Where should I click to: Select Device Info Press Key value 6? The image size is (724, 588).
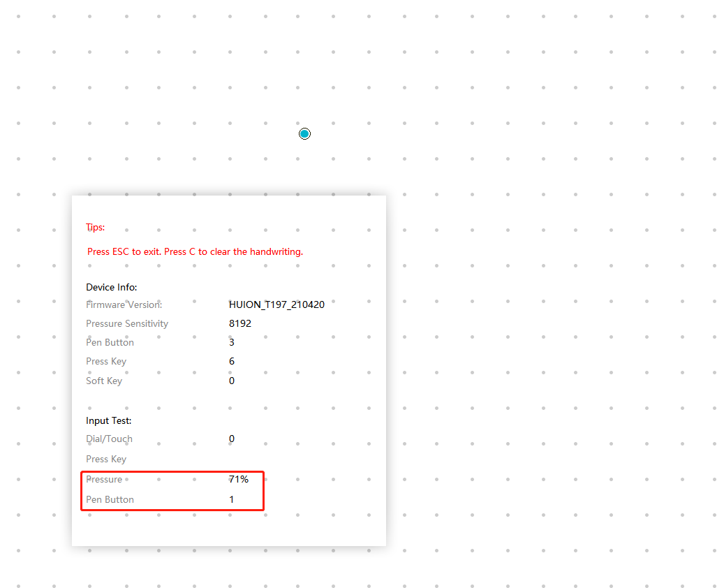pos(232,362)
